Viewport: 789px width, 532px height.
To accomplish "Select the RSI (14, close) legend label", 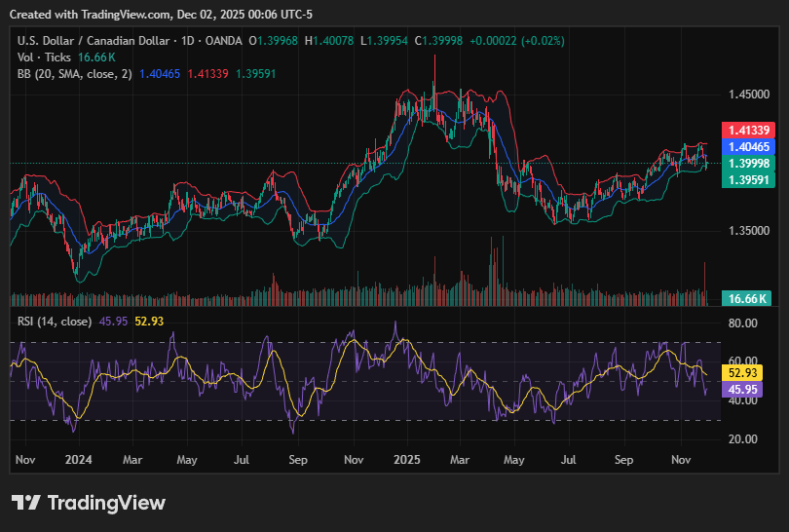I will (x=56, y=322).
